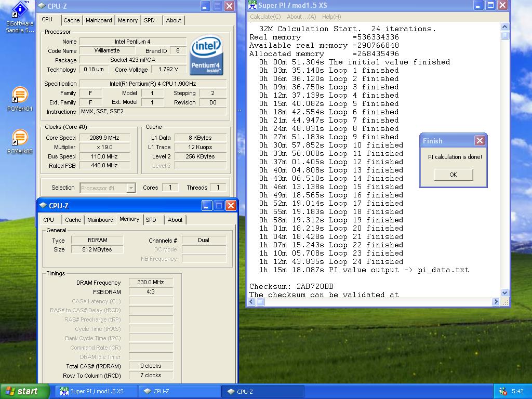Screen dimensions: 532x399
Task: Open SiSoftware Sandra desktop shortcut icon
Action: point(20,9)
